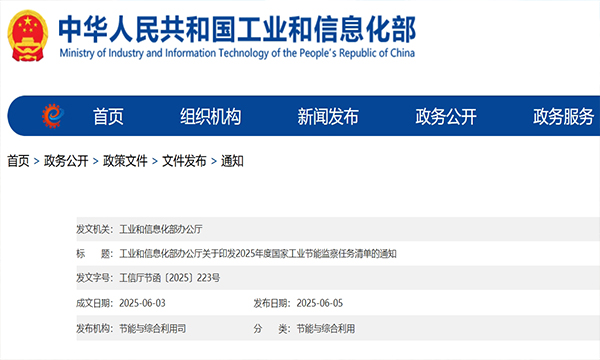Image resolution: width=600 pixels, height=360 pixels.
Task: Select the 分类 value 节能与综合利用
Action: tap(326, 328)
